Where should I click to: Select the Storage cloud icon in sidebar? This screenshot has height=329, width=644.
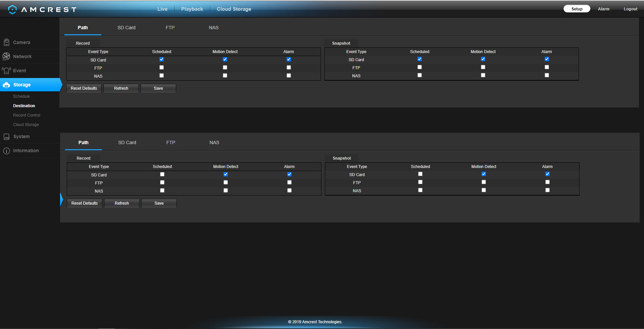6,85
